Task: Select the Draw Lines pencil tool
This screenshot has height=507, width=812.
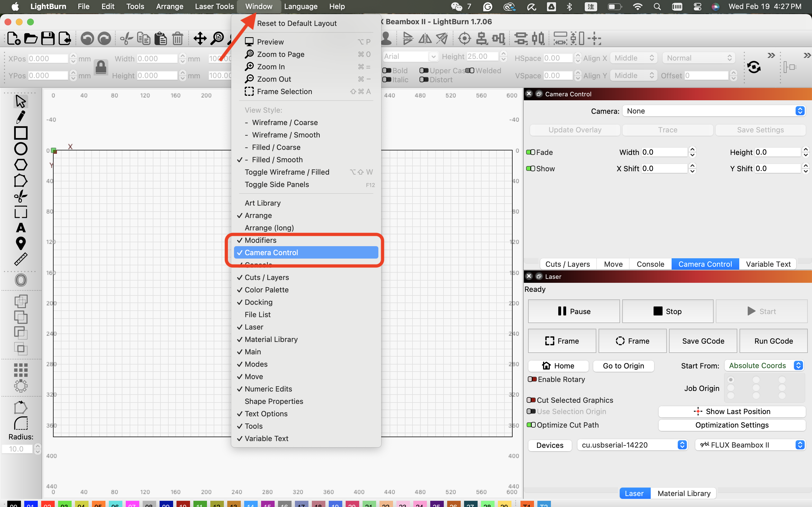Action: [21, 117]
